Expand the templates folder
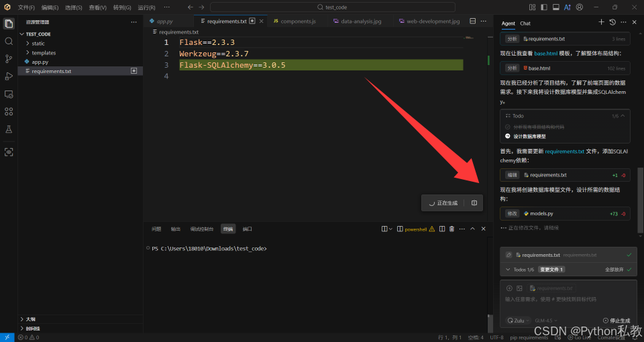The image size is (644, 342). [x=44, y=53]
